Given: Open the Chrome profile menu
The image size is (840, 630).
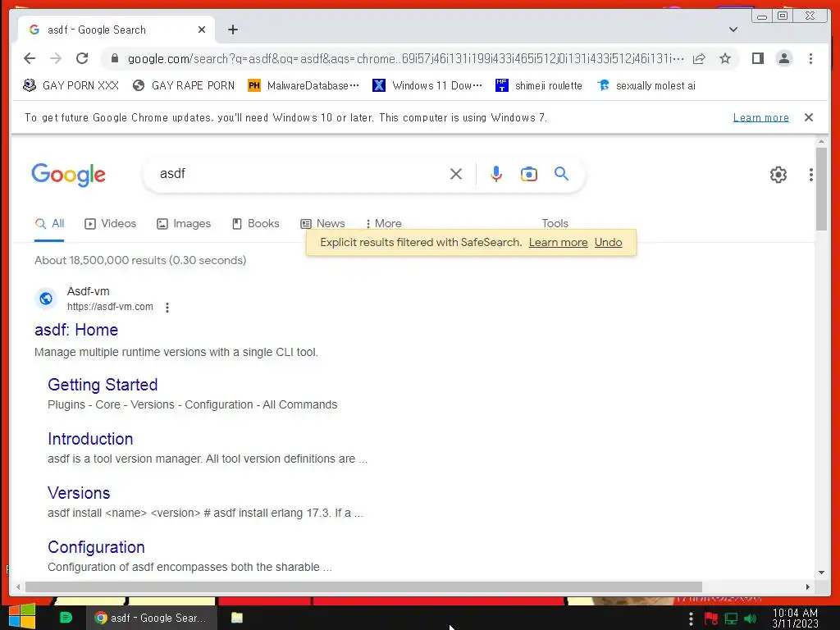Looking at the screenshot, I should coord(783,58).
